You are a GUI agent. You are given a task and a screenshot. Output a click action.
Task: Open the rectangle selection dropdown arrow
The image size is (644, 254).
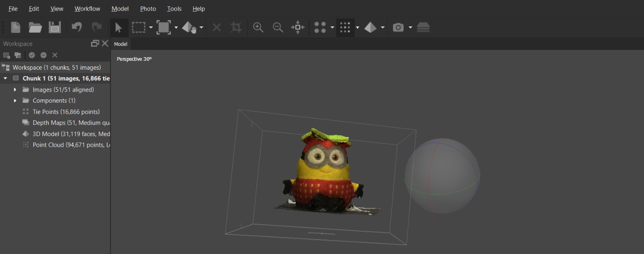tap(151, 28)
